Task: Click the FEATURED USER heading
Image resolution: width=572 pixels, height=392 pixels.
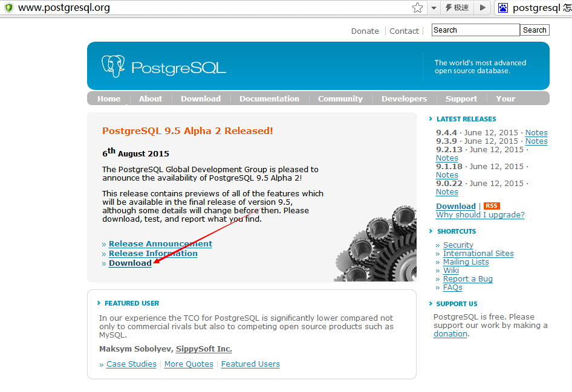Action: (132, 303)
